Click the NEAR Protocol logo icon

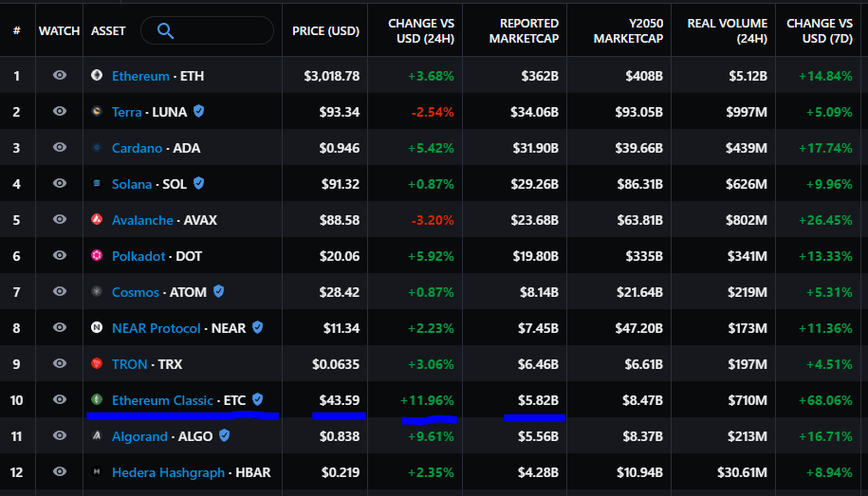point(97,328)
